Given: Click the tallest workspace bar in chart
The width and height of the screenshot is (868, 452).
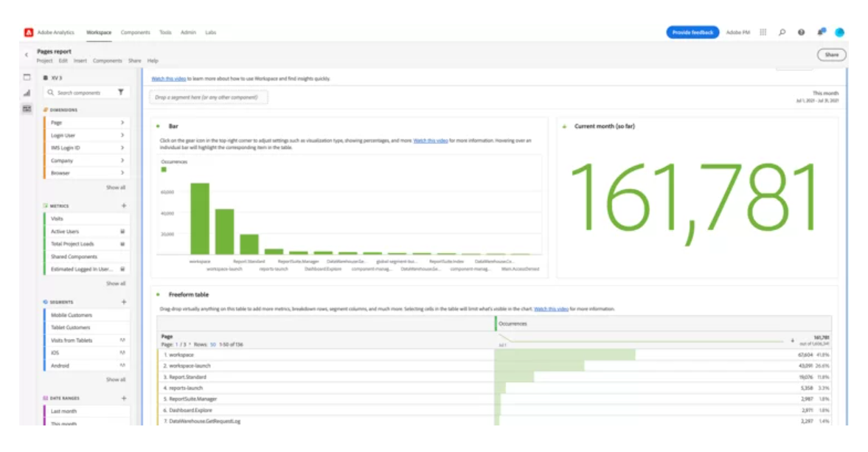Looking at the screenshot, I should coord(200,218).
